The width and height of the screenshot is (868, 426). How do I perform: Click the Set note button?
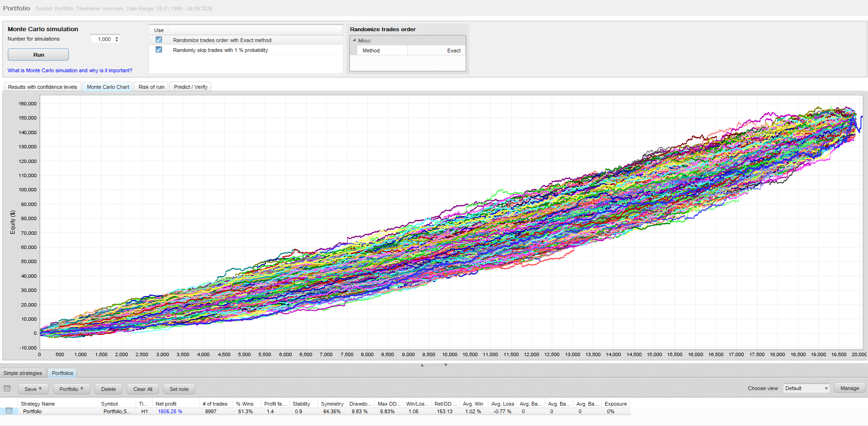(x=179, y=389)
